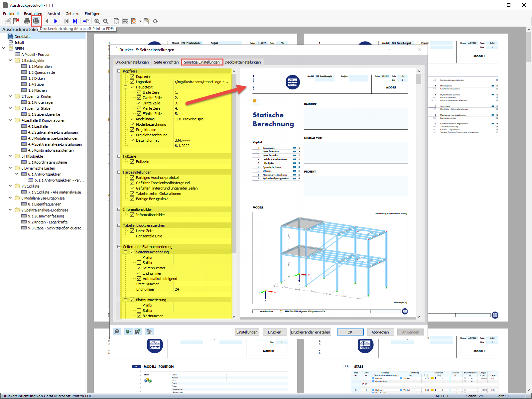Select the Deckblatt entry in the protocol tree
532x399 pixels.
tap(22, 36)
